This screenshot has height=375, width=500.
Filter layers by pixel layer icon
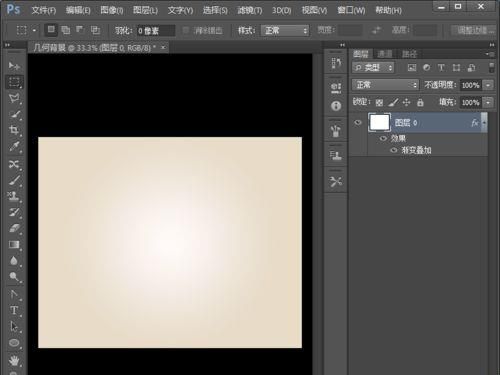tap(412, 68)
